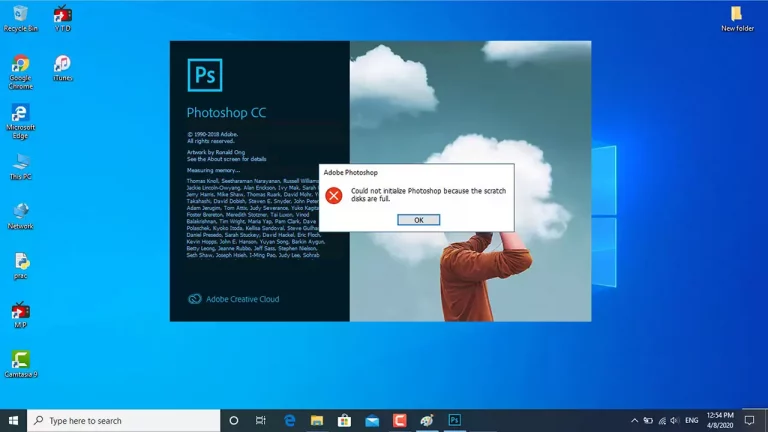The width and height of the screenshot is (768, 432).
Task: Click the scratch disks are full message
Action: (x=428, y=194)
